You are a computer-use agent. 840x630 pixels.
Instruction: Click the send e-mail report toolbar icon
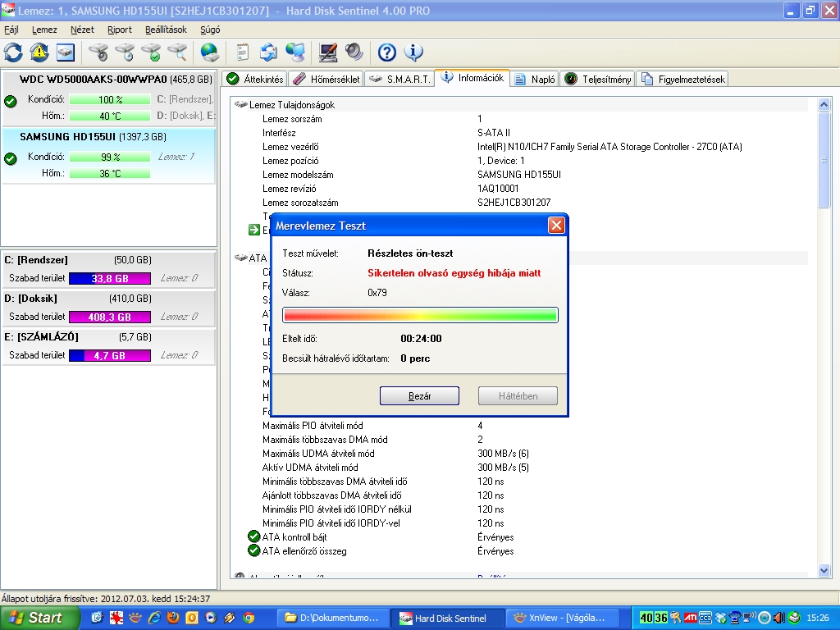(268, 52)
